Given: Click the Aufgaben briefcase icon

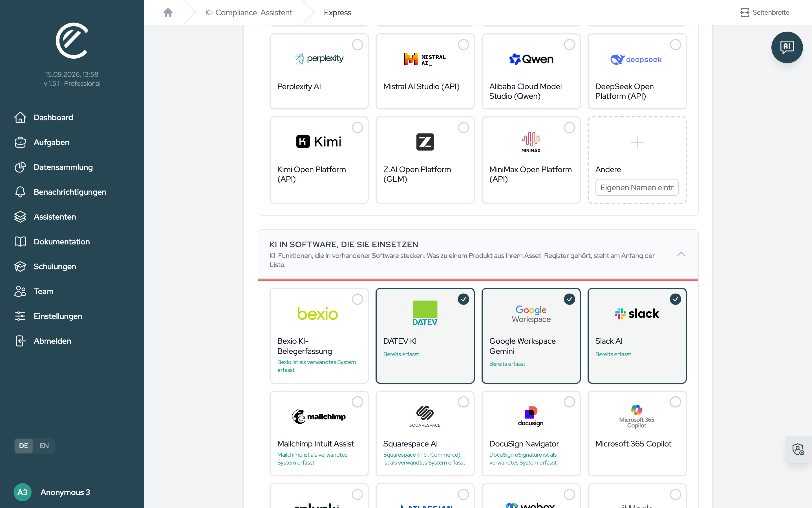Looking at the screenshot, I should 20,142.
